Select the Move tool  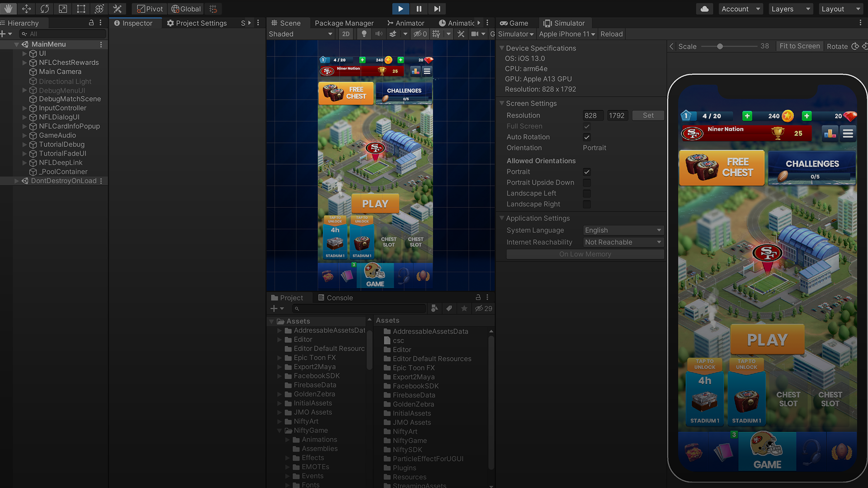click(x=26, y=9)
